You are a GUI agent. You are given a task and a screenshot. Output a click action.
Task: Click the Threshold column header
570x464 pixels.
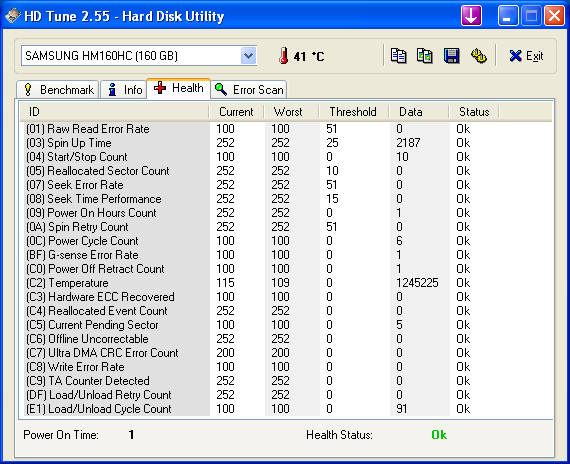[353, 112]
